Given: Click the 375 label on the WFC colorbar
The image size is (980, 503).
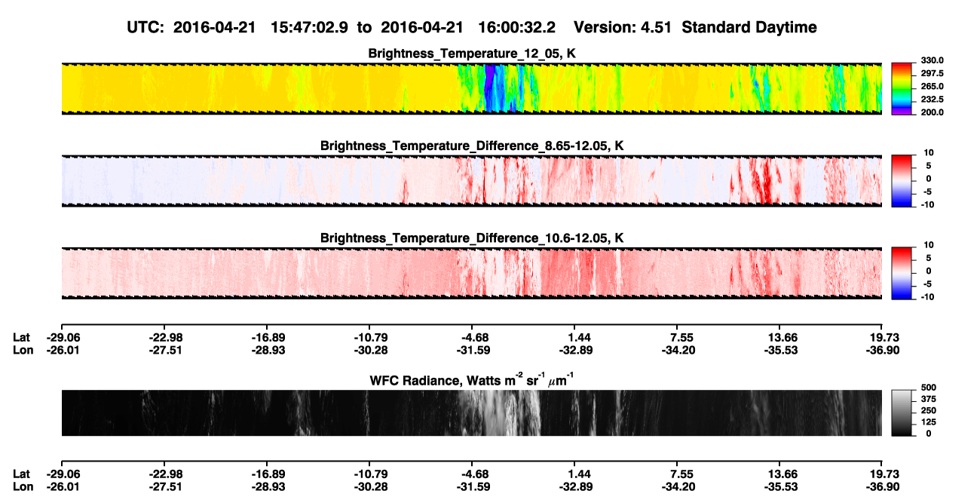Looking at the screenshot, I should coord(929,400).
